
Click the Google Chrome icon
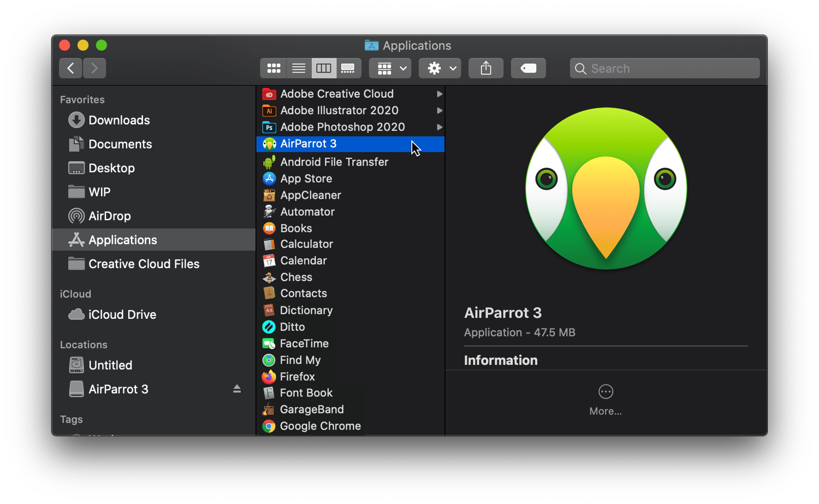269,426
